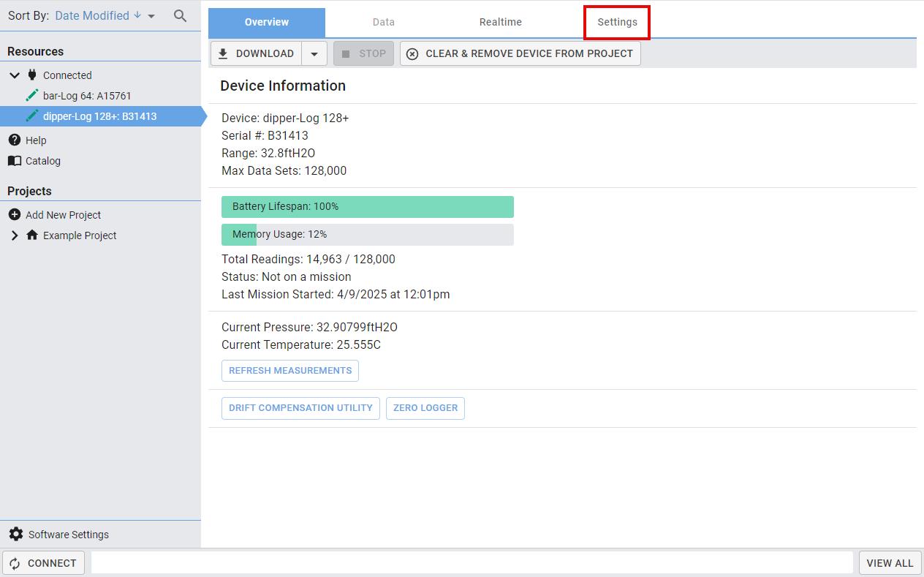This screenshot has width=924, height=577.
Task: Click the search magnifier icon
Action: point(180,15)
